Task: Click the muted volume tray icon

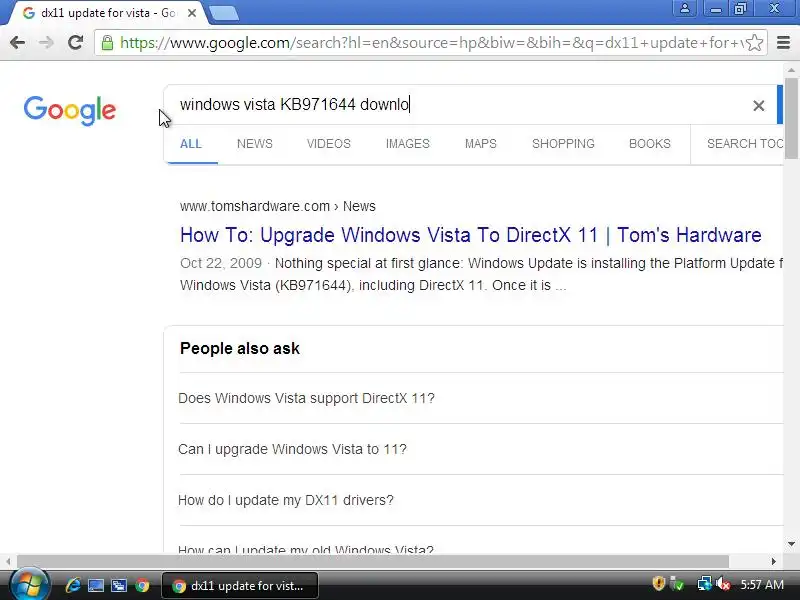Action: (723, 584)
